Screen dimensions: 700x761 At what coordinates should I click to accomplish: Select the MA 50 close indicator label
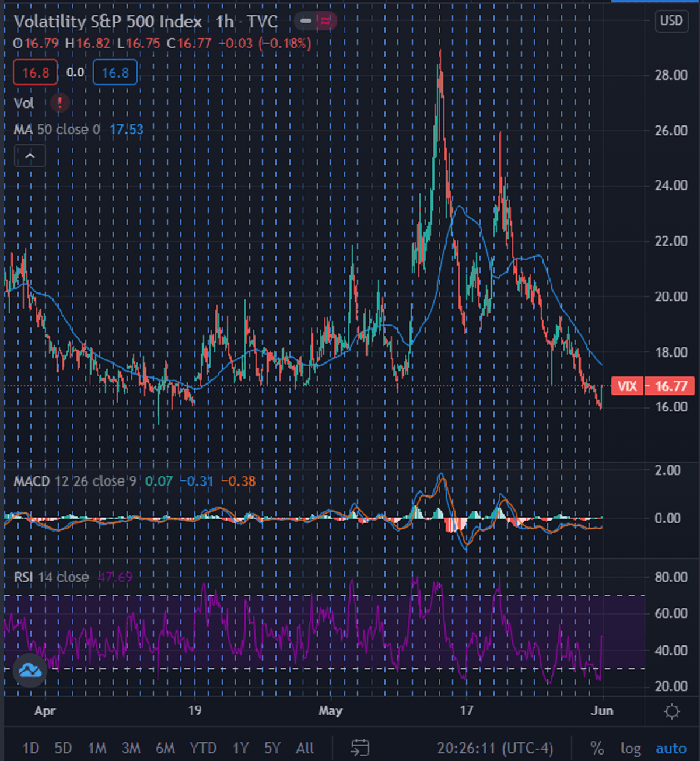point(57,130)
